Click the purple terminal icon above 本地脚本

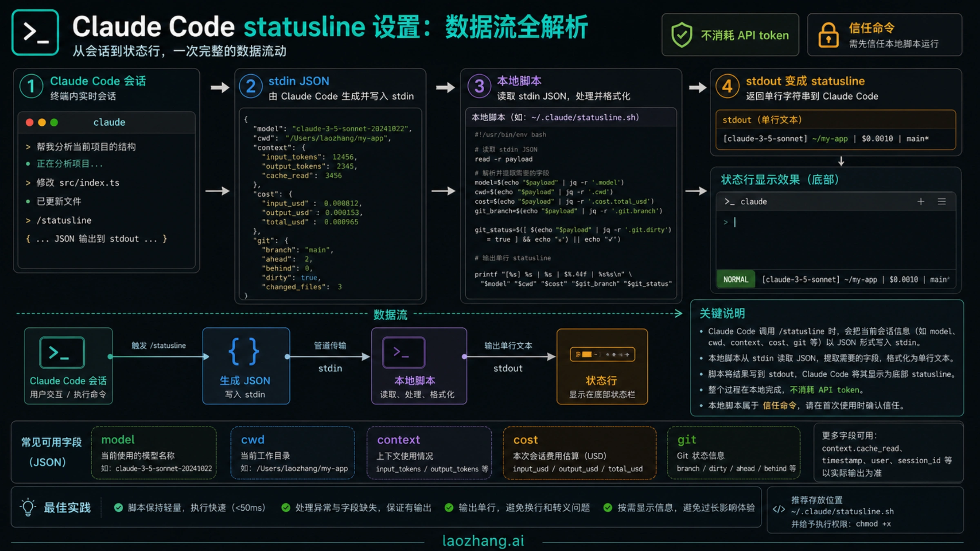click(403, 352)
